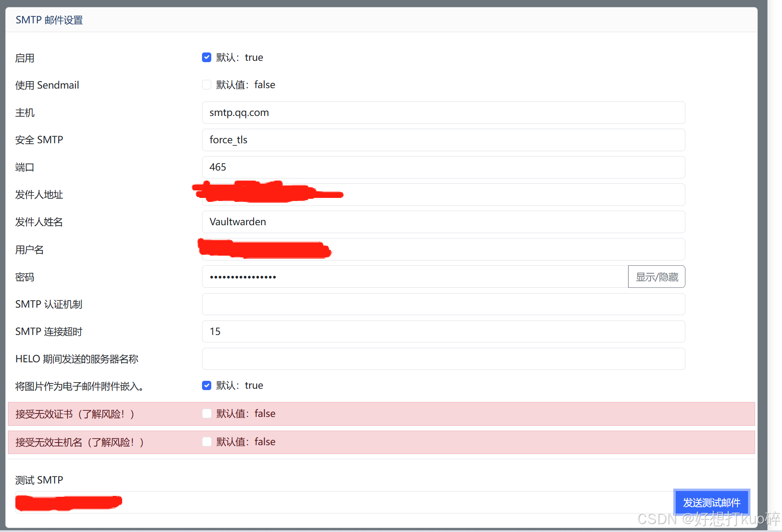Viewport: 782px width, 532px height.
Task: Enable the 使用 Sendmail checkbox
Action: (206, 85)
